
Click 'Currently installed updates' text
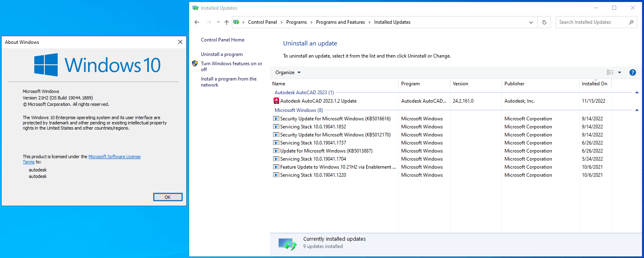(334, 239)
